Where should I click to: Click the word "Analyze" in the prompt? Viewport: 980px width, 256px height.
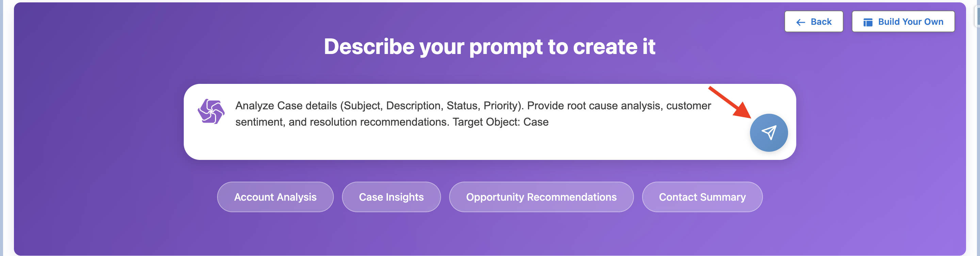(254, 106)
